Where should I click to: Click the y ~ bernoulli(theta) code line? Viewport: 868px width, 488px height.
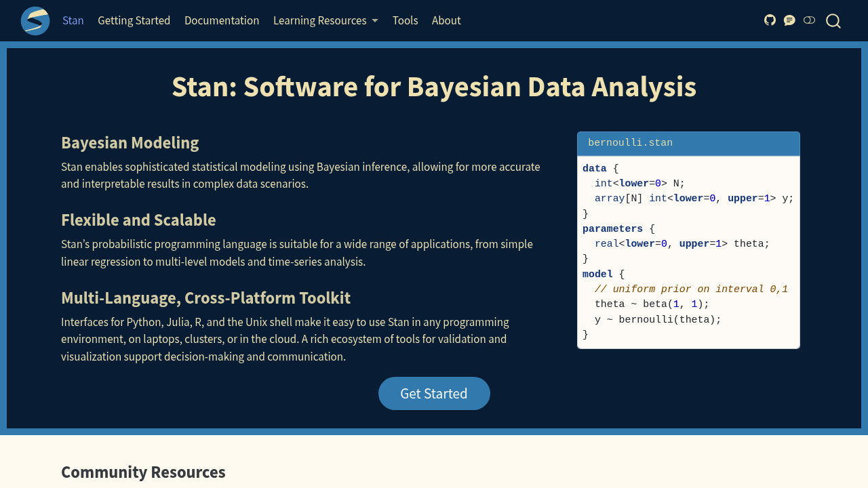click(x=658, y=320)
